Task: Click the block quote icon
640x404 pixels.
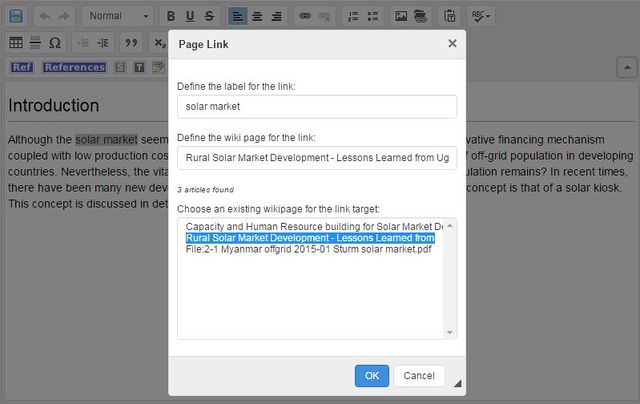Action: [x=130, y=43]
